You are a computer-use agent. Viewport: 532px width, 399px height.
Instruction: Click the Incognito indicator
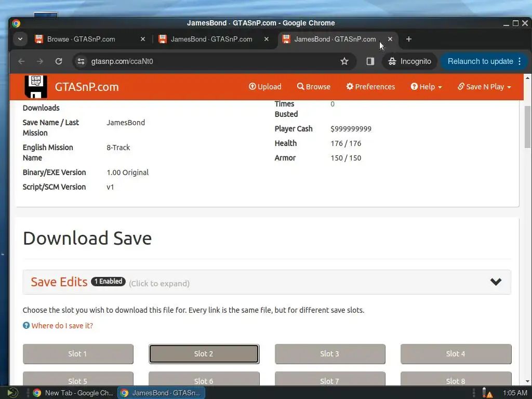coord(410,61)
